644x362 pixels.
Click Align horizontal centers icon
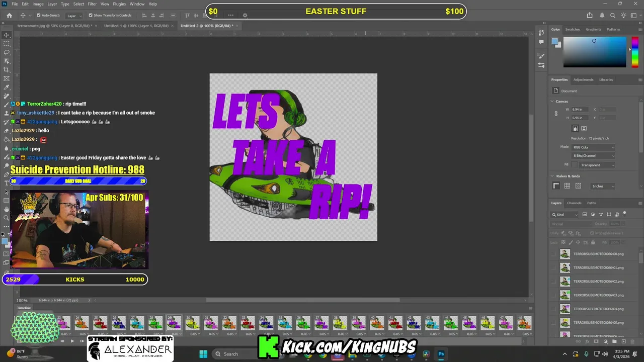152,16
